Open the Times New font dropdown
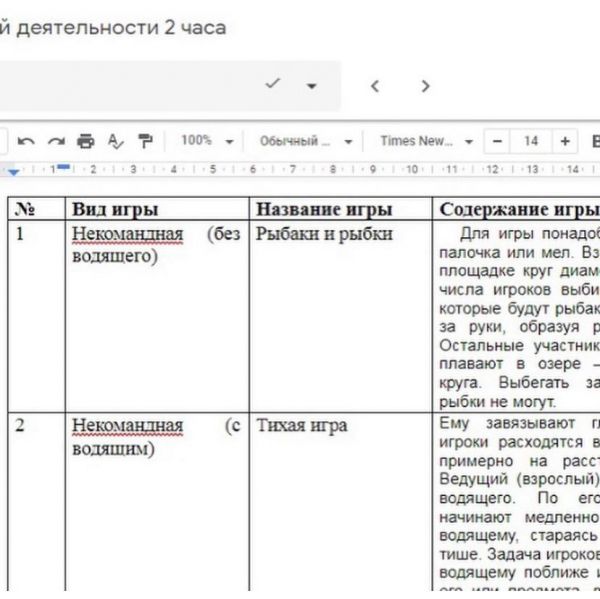The image size is (600, 599). 423,141
